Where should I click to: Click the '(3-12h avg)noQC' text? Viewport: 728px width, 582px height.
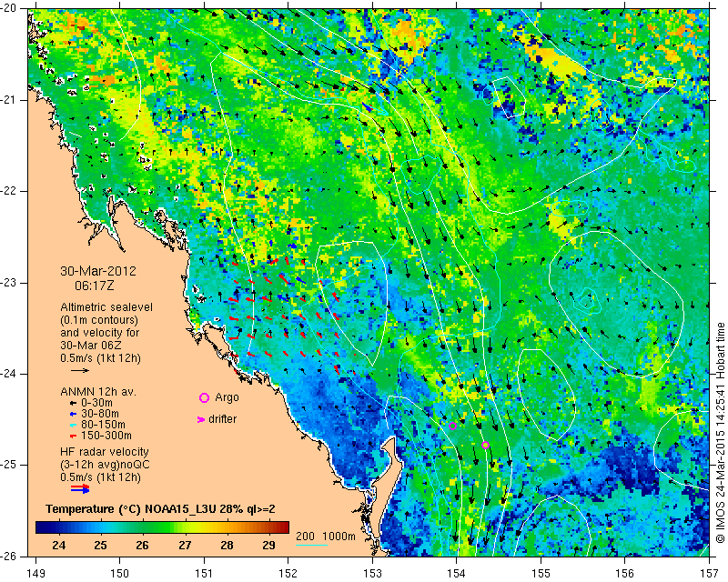tap(105, 464)
